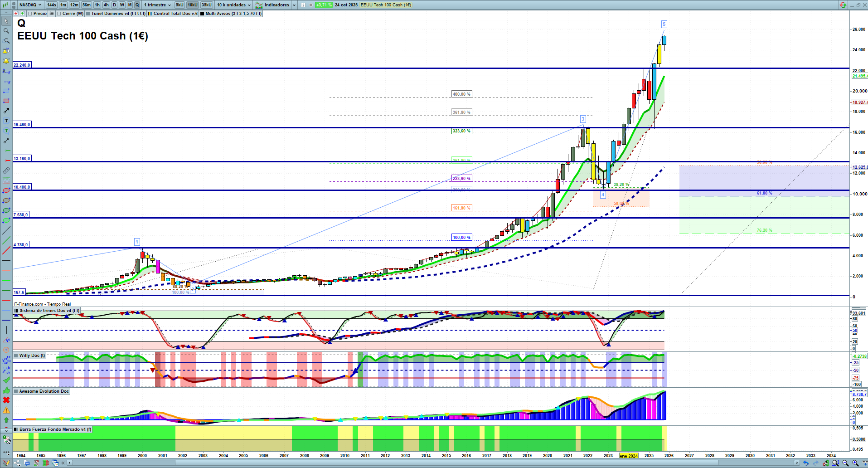The image size is (868, 468).
Task: Click the 4h timeframe button
Action: tap(106, 5)
